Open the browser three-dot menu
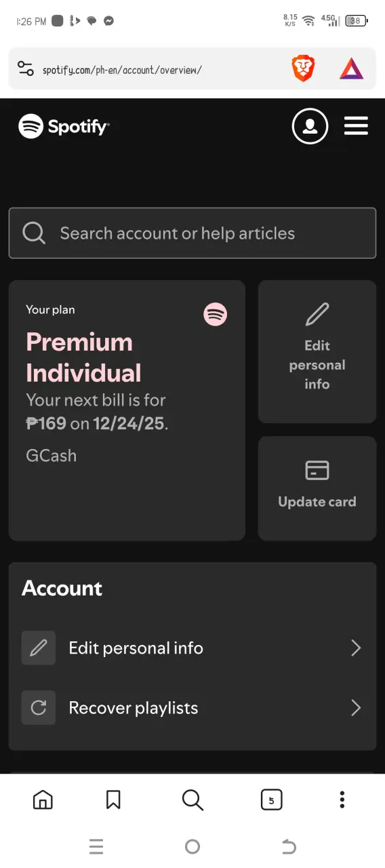 (342, 800)
